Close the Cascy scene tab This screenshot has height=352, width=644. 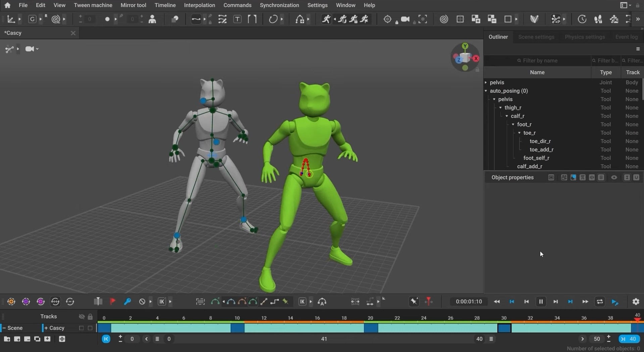(73, 33)
